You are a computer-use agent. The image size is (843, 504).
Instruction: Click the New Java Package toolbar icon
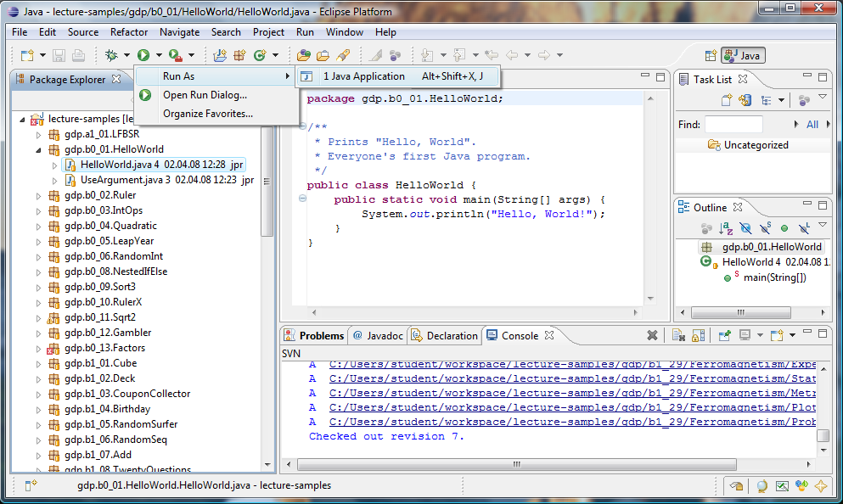[239, 55]
